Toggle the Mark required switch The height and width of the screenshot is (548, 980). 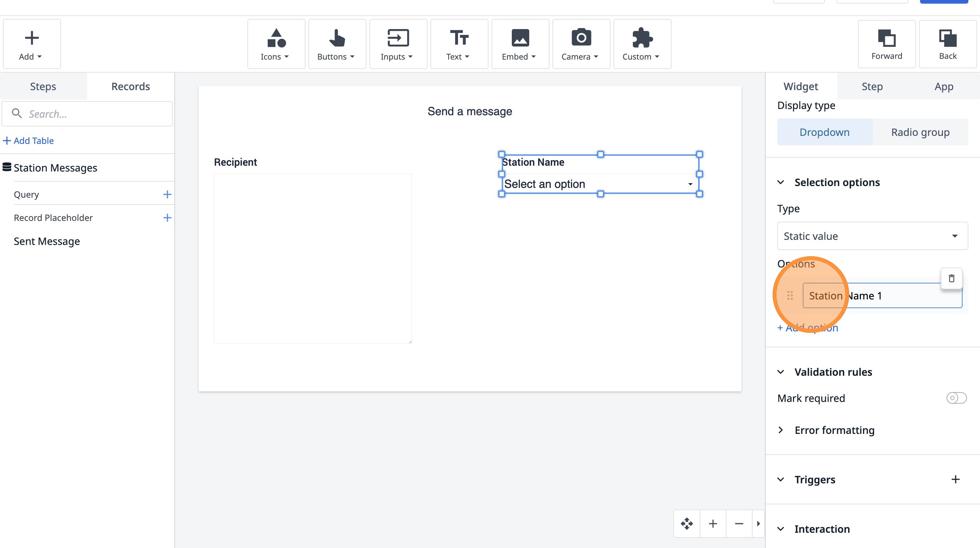(x=956, y=398)
